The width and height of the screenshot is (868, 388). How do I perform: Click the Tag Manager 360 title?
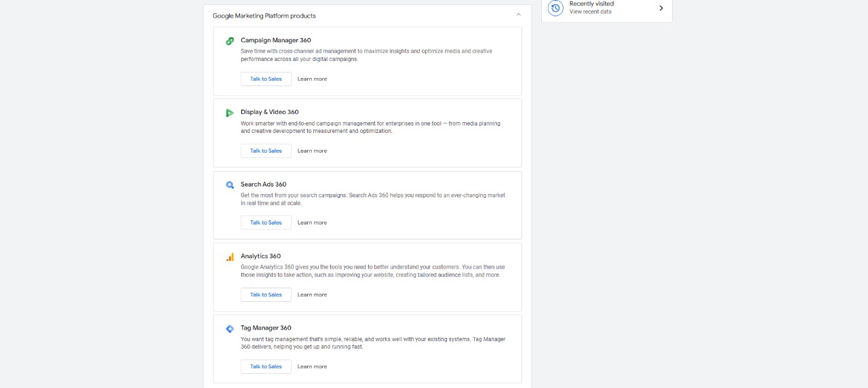tap(266, 328)
